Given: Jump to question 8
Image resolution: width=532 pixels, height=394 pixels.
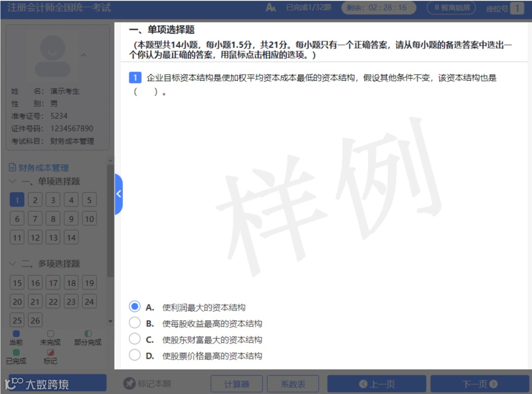Looking at the screenshot, I should [53, 218].
